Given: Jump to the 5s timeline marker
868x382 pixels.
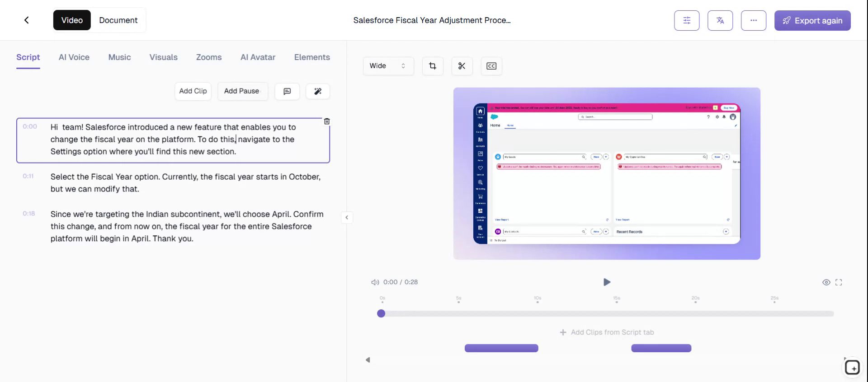Looking at the screenshot, I should point(459,299).
